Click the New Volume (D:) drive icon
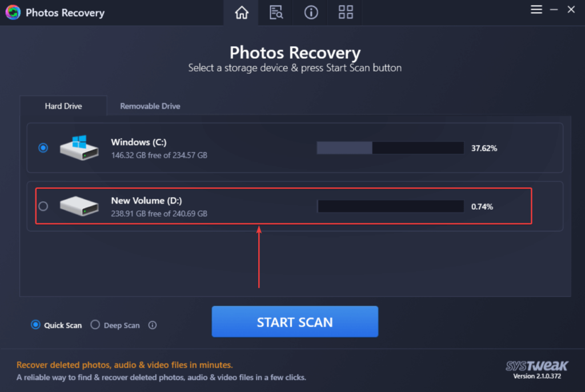585x392 pixels. [x=79, y=206]
